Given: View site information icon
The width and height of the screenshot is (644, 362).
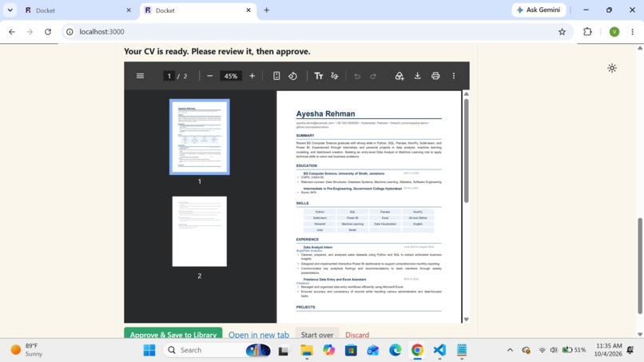Looking at the screenshot, I should [70, 32].
